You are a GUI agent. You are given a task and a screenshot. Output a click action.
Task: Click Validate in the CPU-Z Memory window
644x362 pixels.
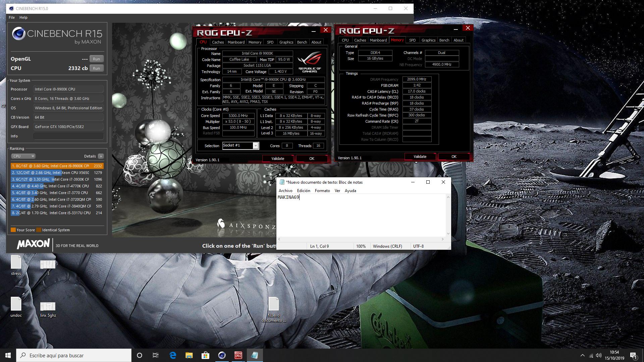pyautogui.click(x=420, y=157)
